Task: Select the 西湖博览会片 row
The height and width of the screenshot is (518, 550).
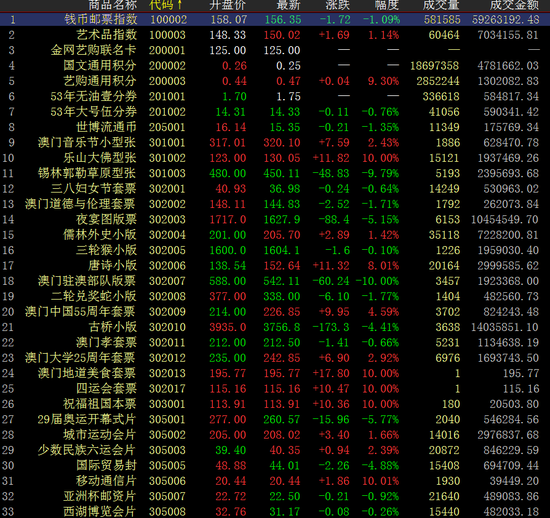Action: [275, 511]
